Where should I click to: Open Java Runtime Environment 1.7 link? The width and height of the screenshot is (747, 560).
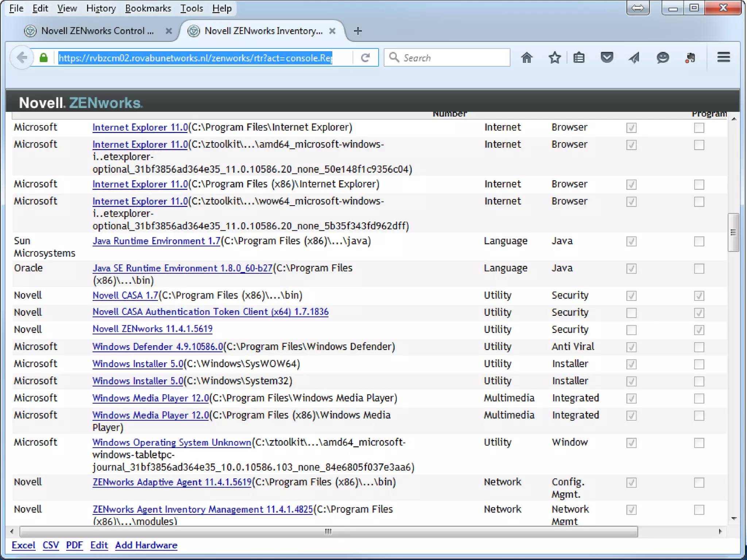point(156,241)
